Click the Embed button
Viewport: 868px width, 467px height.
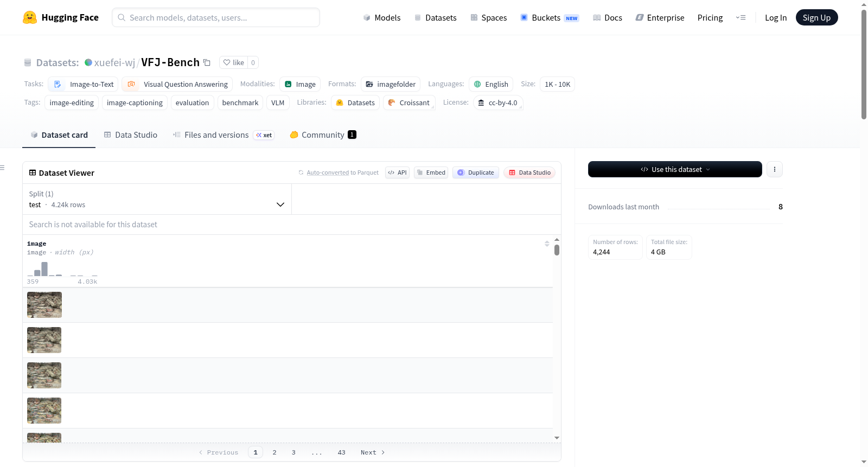[431, 172]
